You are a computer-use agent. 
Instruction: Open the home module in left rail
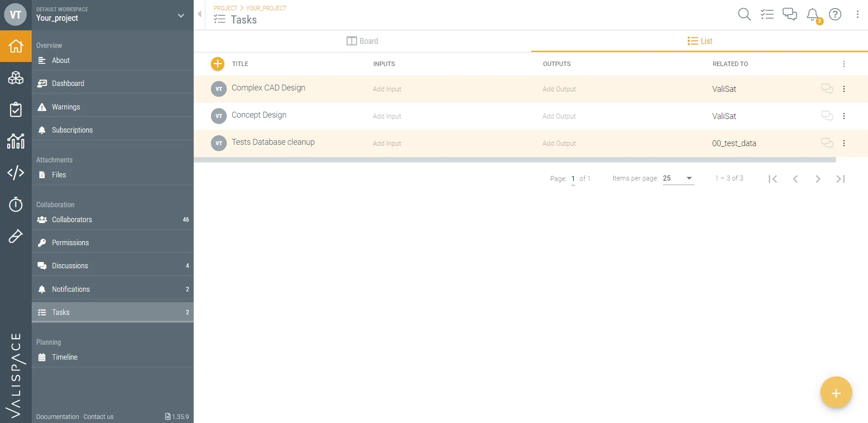[16, 46]
